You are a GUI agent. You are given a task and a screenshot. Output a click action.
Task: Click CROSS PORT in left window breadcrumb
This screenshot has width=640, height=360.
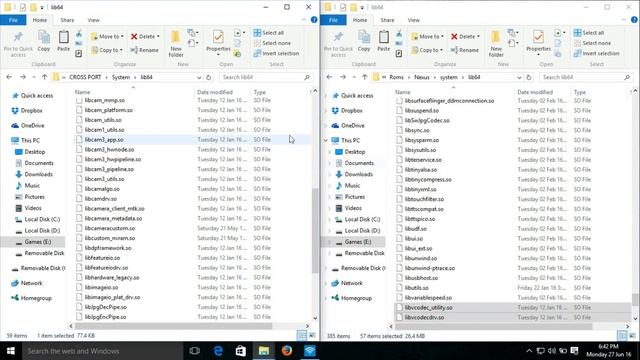tap(85, 77)
